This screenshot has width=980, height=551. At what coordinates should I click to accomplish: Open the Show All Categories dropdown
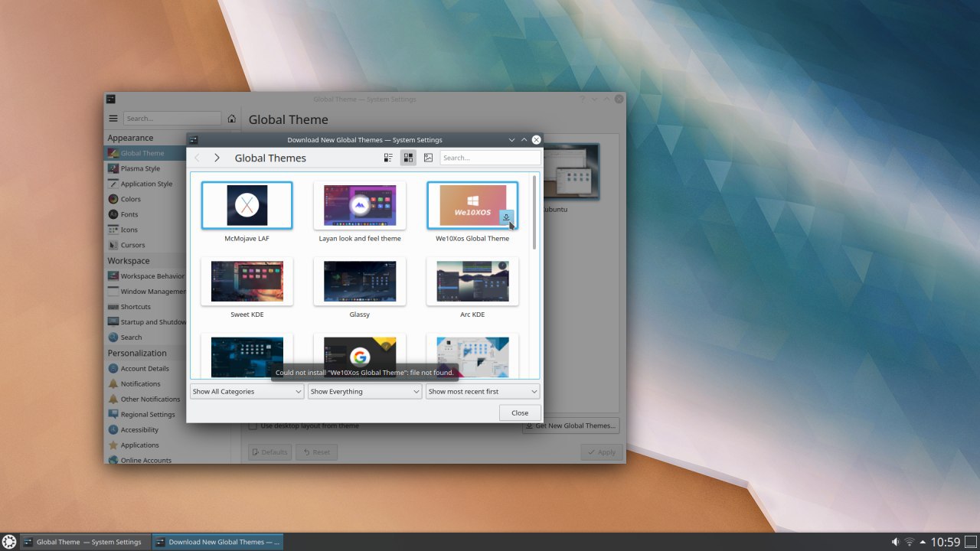pos(247,391)
